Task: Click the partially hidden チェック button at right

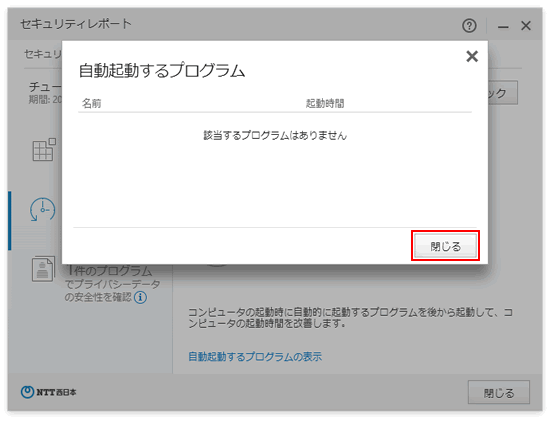Action: click(502, 93)
